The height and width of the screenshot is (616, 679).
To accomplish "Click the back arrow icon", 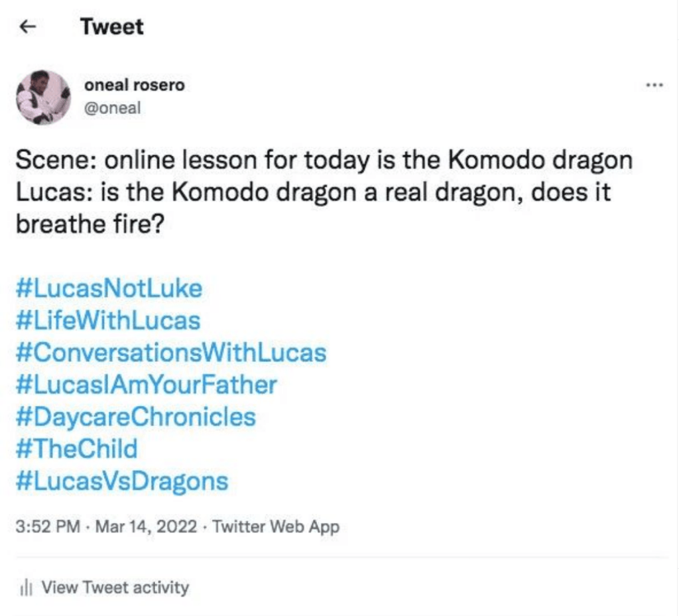I will 27,27.
